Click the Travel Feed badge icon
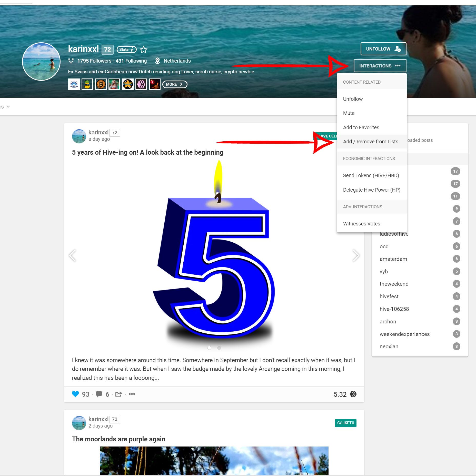The image size is (476, 476). (74, 84)
